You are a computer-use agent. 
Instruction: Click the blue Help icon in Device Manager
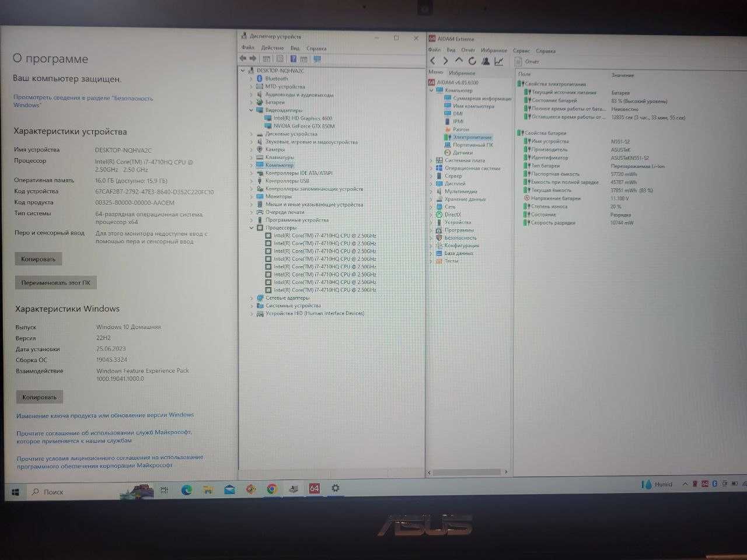point(294,59)
